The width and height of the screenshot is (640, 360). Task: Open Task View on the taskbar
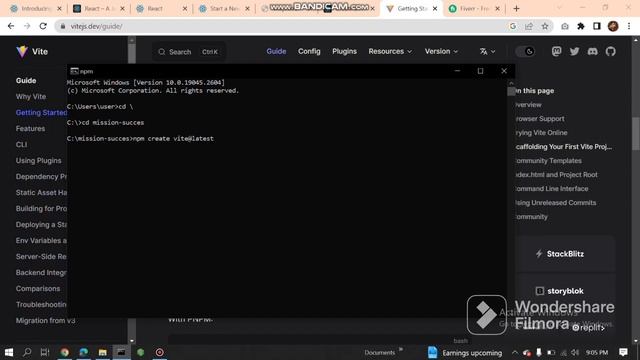45,352
